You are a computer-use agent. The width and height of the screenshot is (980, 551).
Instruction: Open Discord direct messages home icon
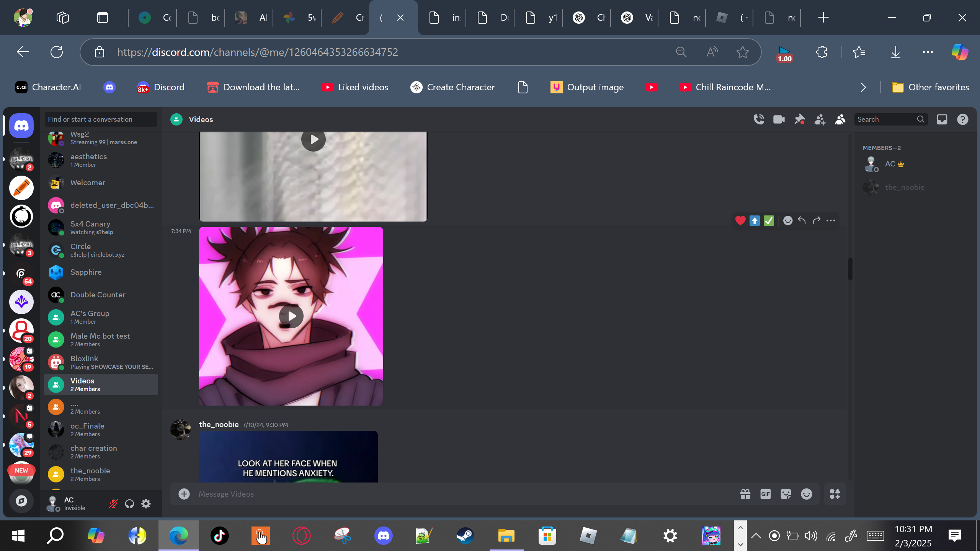tap(21, 126)
